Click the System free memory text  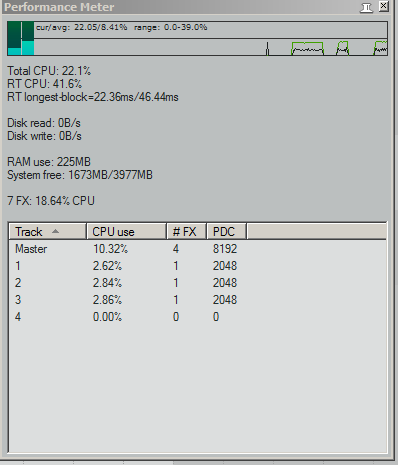tap(80, 175)
